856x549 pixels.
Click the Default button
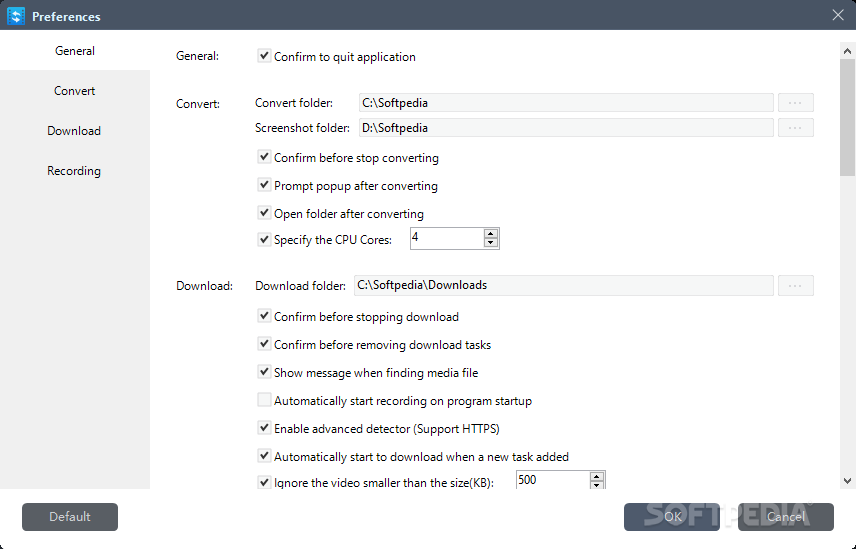pos(70,517)
